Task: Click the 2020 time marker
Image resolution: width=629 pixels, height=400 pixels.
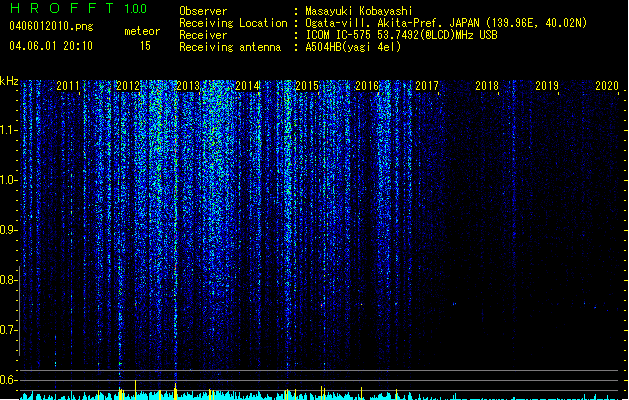Action: pos(607,86)
